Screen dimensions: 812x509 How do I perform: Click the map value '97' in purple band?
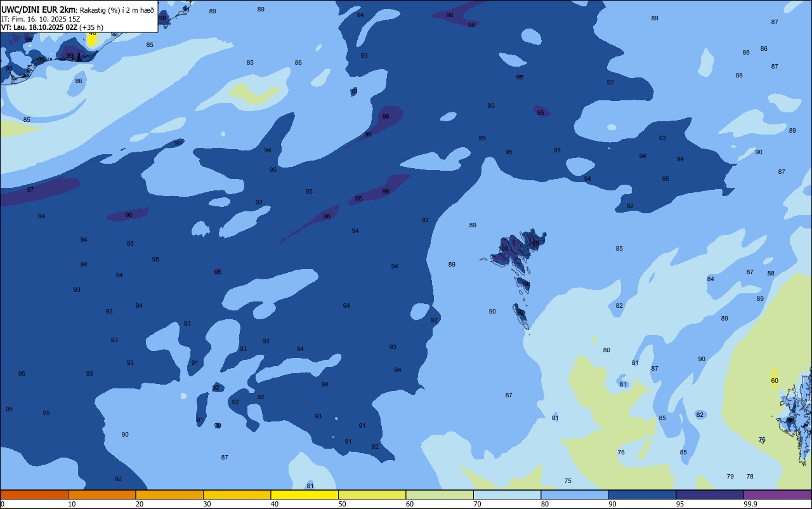[30, 190]
